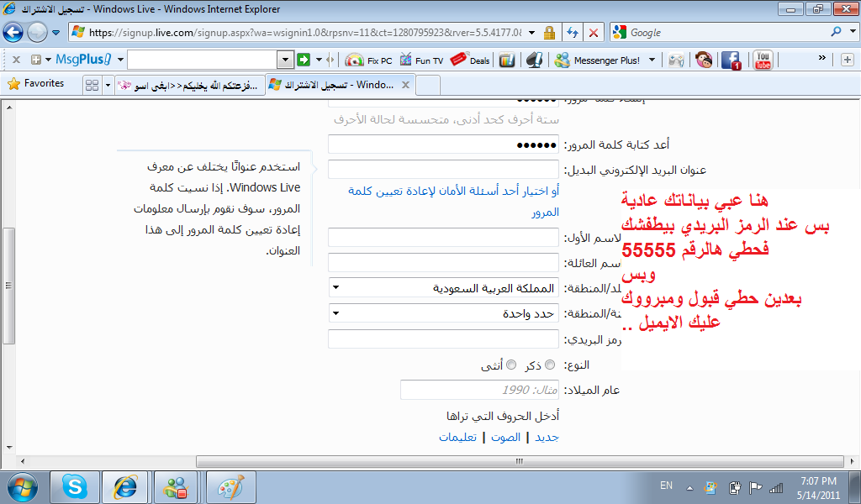Viewport: 861px width, 504px height.
Task: Switch to the first Arabic forum tab
Action: (189, 85)
